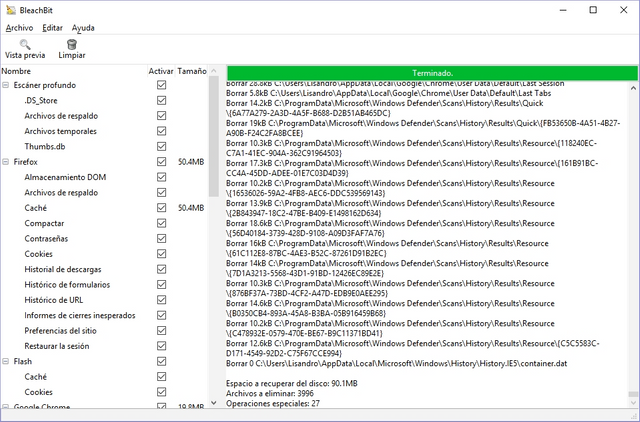
Task: Click 'Espacio a recuperar del disco: 90.1MB'
Action: pos(292,383)
